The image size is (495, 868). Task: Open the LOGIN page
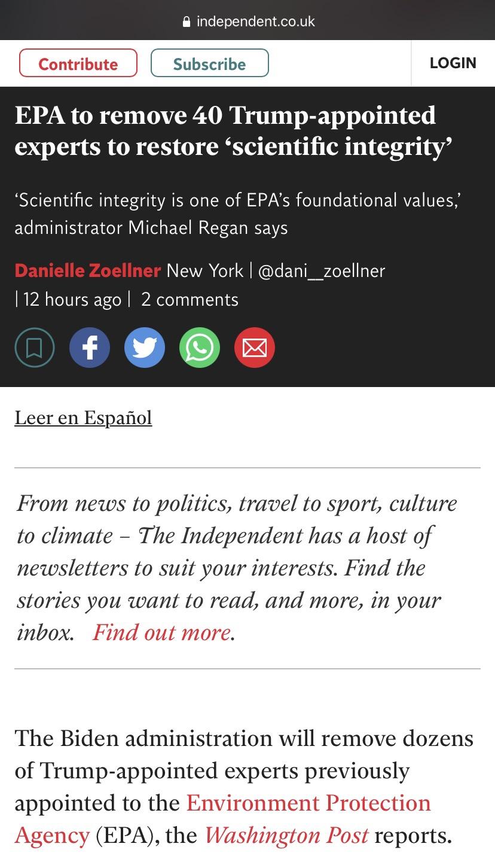point(453,63)
